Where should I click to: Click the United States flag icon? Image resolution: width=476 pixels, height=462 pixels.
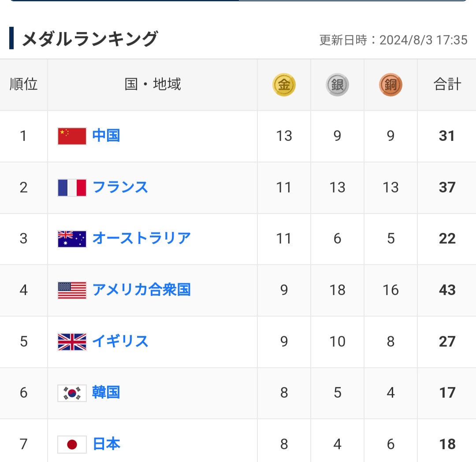pyautogui.click(x=72, y=291)
